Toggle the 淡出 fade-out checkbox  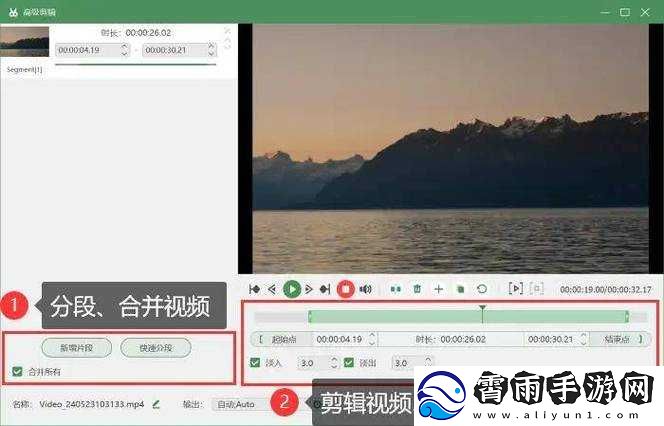click(x=349, y=362)
